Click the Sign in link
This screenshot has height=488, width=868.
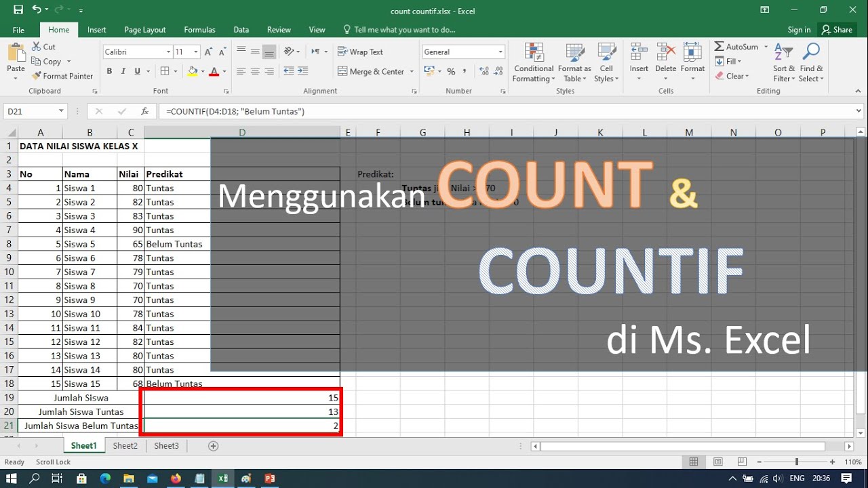[799, 30]
